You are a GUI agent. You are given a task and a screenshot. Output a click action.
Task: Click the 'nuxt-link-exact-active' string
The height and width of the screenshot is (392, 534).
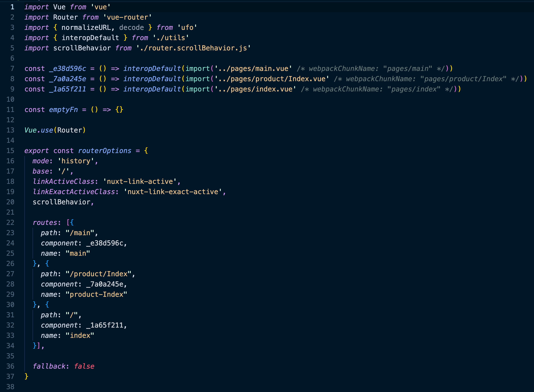(x=173, y=192)
